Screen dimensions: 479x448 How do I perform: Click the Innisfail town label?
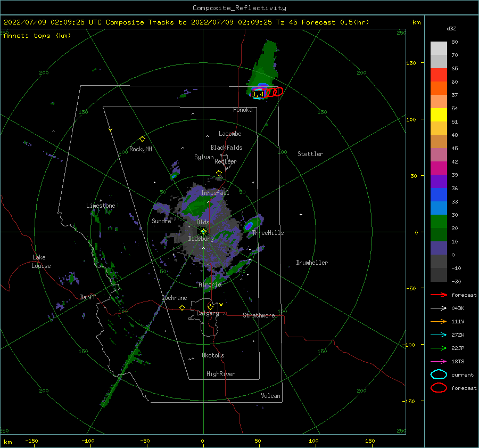[x=215, y=193]
